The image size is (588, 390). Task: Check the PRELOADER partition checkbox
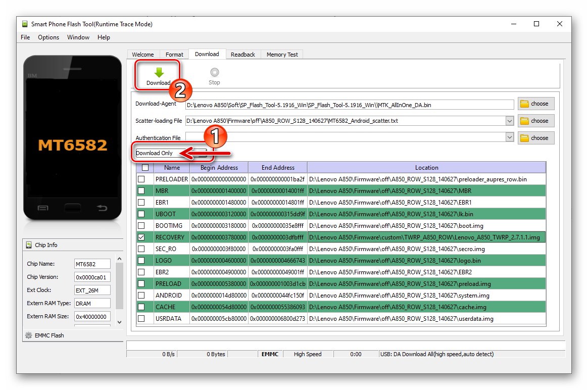(x=141, y=179)
